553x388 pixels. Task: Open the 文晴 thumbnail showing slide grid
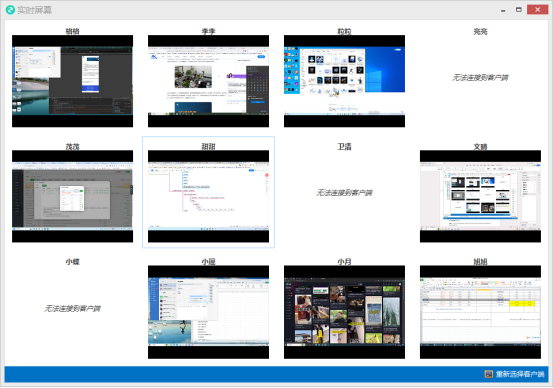(480, 196)
